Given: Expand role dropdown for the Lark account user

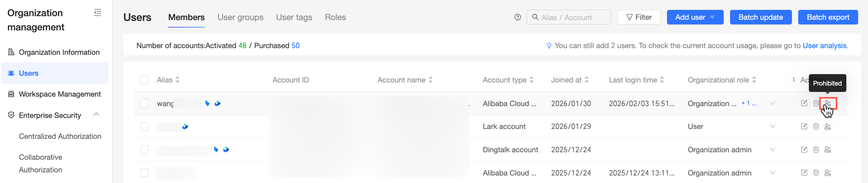Looking at the screenshot, I should [772, 127].
